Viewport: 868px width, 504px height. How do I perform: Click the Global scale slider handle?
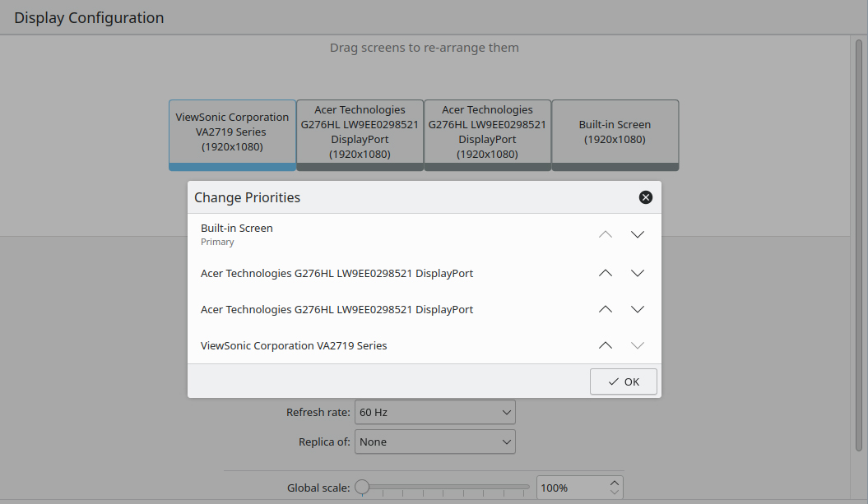[x=362, y=487]
